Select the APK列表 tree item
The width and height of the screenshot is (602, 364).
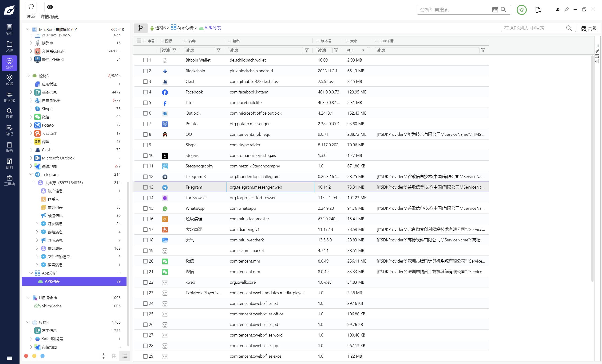(x=74, y=281)
